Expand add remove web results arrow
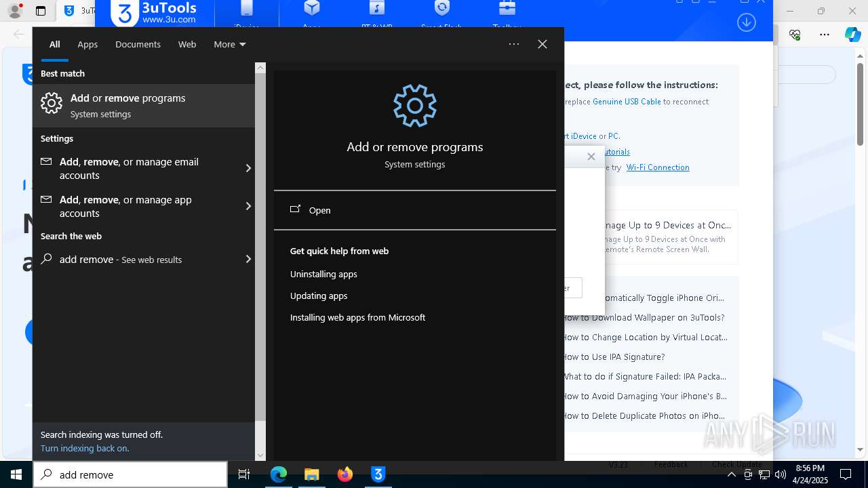 click(x=248, y=259)
